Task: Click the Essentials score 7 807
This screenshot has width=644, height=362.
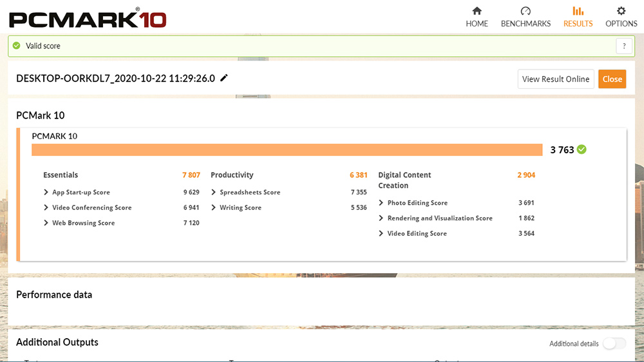Action: pyautogui.click(x=191, y=175)
